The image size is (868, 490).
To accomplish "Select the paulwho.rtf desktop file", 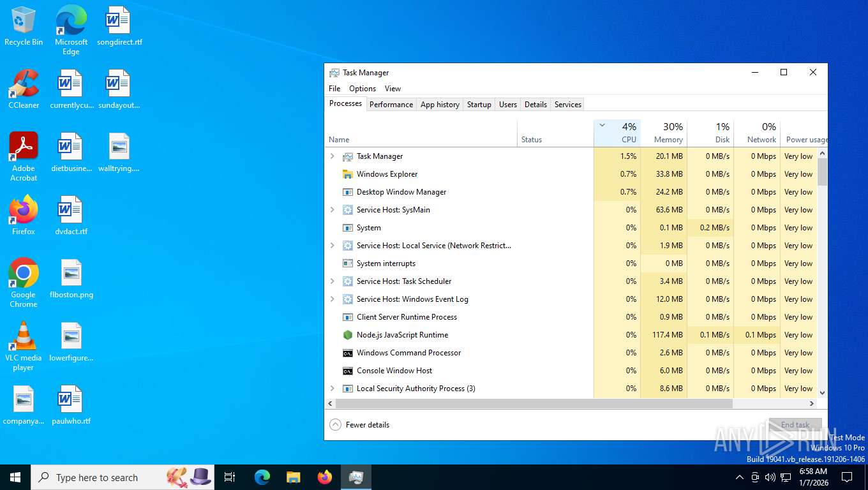I will point(71,405).
